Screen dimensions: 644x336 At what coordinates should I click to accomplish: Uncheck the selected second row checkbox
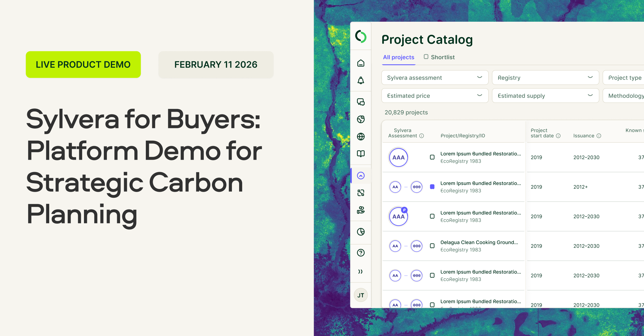point(432,187)
